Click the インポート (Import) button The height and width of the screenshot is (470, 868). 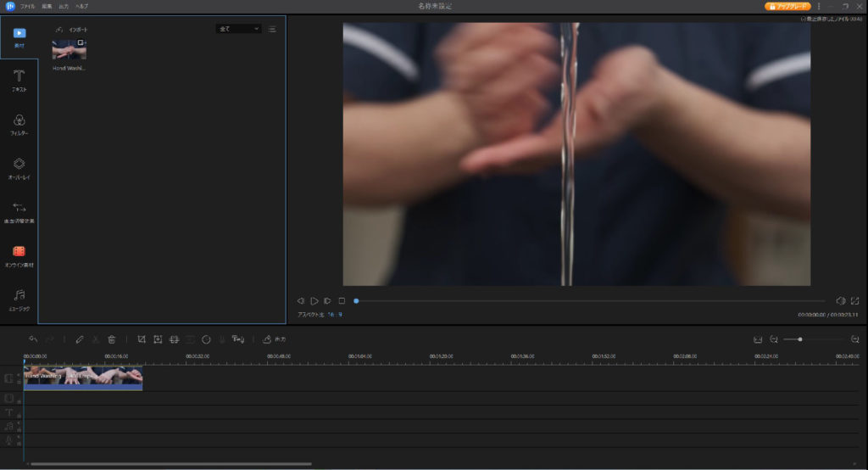72,30
